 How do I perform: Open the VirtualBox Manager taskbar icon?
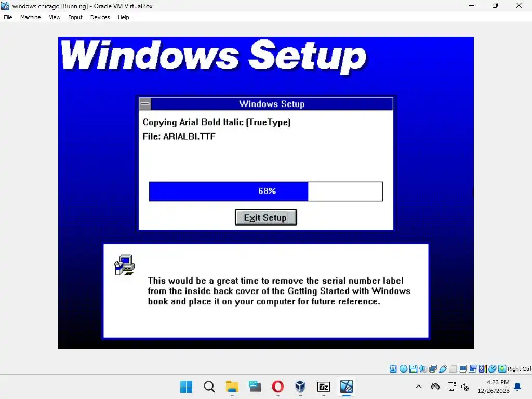300,387
